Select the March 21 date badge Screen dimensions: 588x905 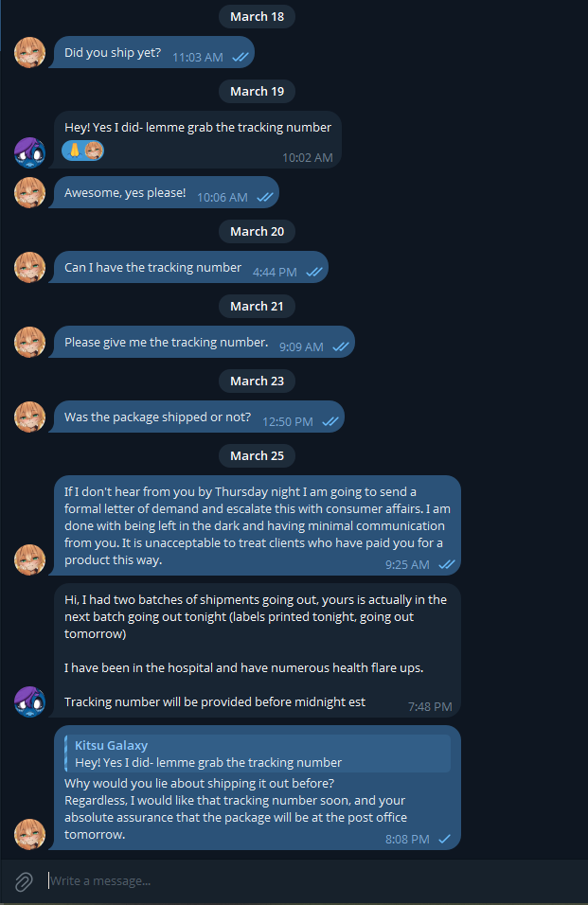click(x=257, y=307)
